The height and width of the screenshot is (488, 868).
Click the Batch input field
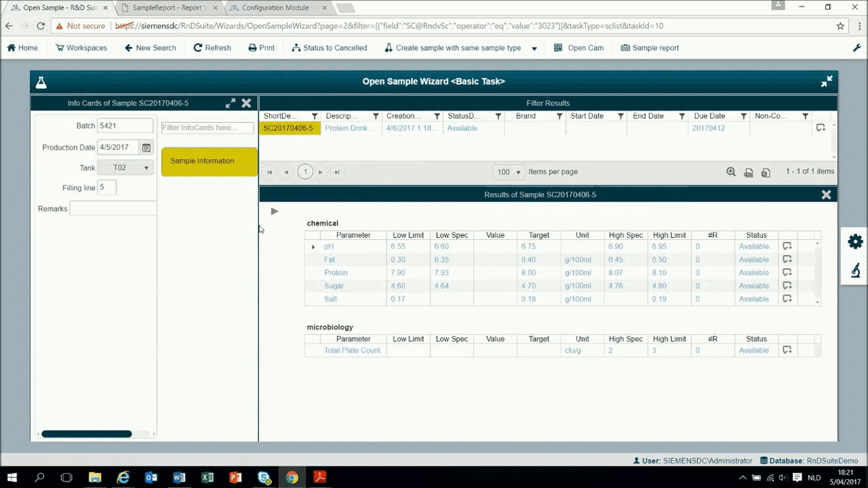point(125,126)
